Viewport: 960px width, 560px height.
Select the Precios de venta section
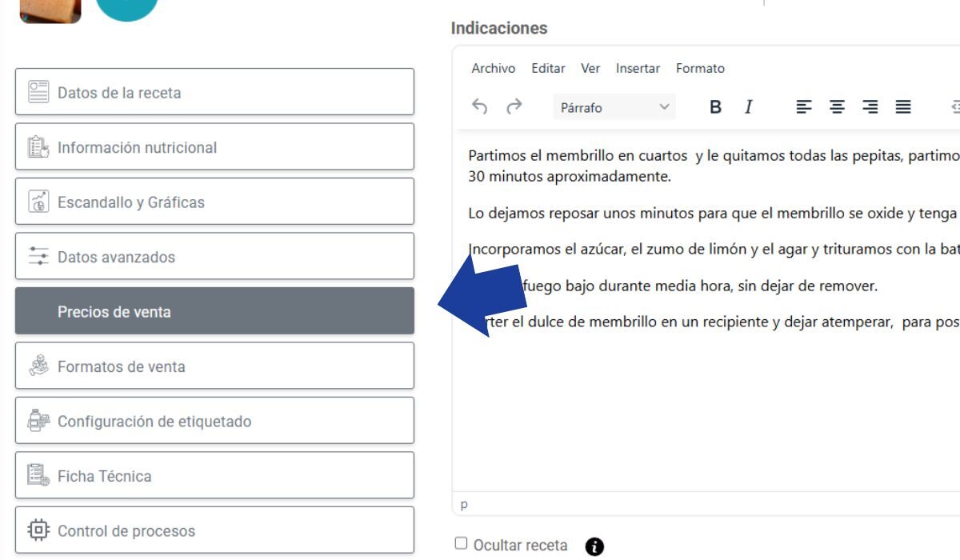[x=214, y=311]
